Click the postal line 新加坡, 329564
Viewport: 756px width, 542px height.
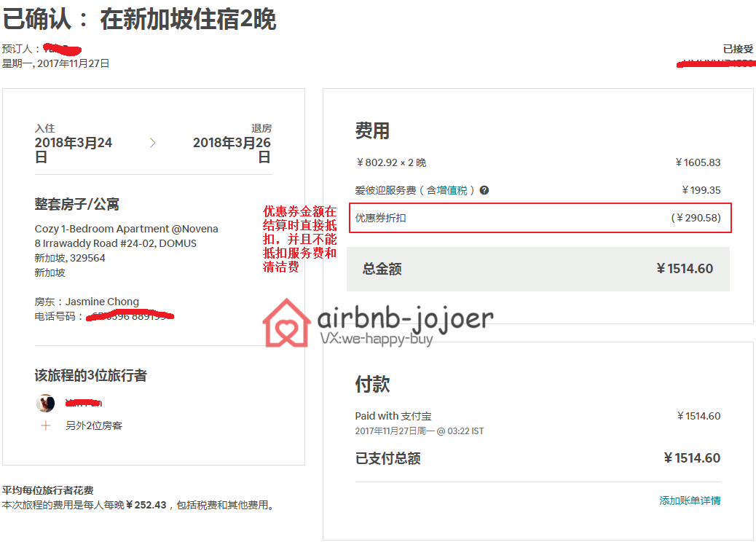tap(70, 258)
